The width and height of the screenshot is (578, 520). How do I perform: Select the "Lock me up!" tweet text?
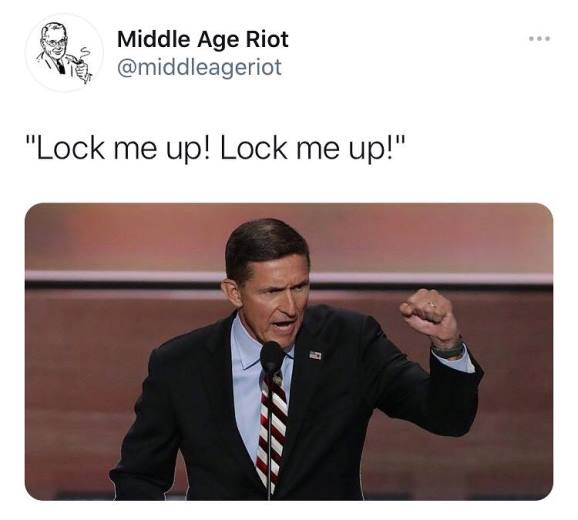pyautogui.click(x=216, y=149)
